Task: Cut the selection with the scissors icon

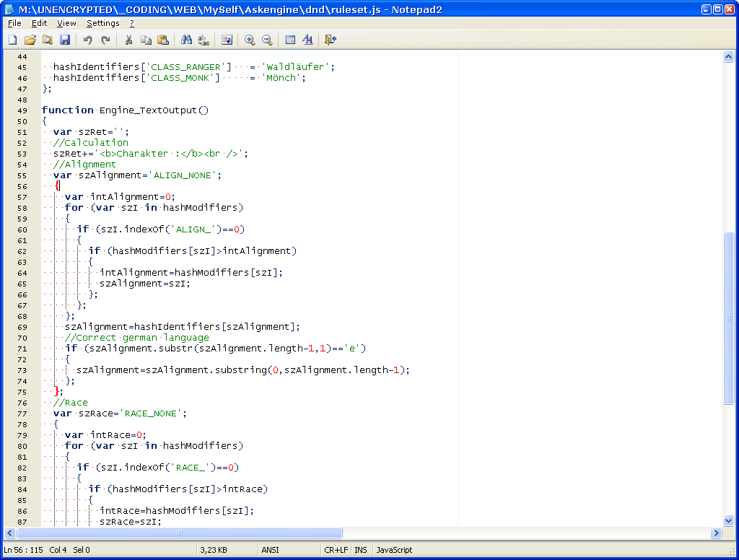Action: 128,40
